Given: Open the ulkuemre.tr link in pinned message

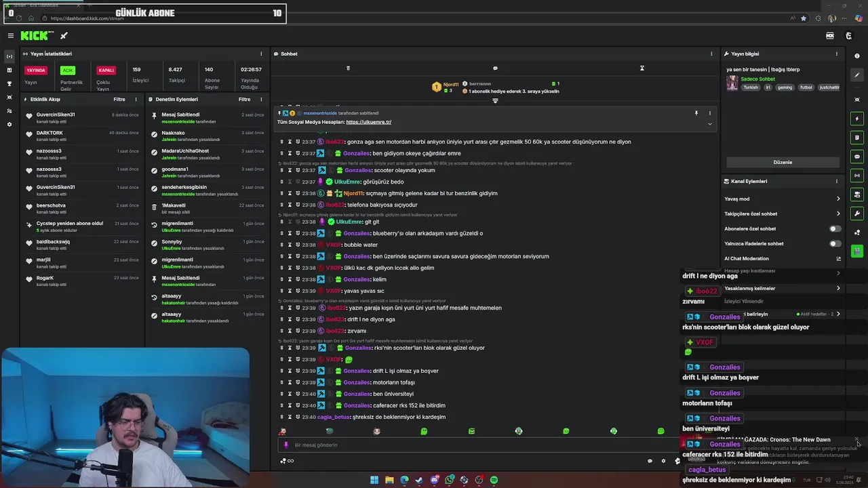Looking at the screenshot, I should click(368, 122).
